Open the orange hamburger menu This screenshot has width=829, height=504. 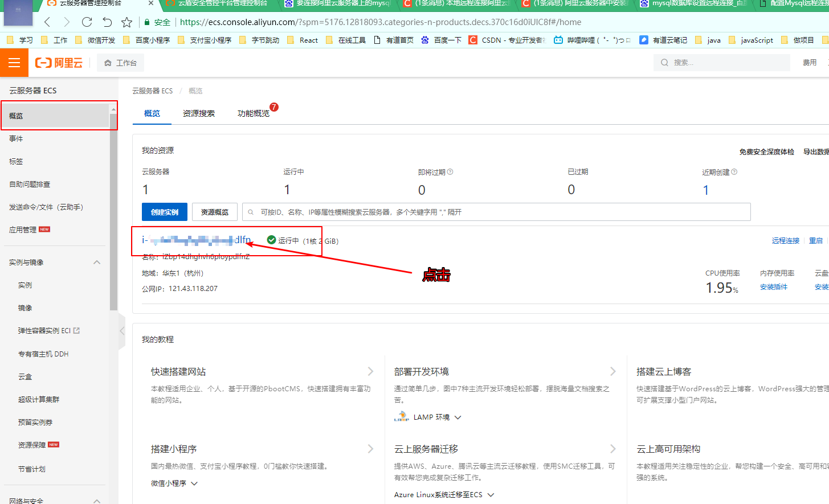point(14,63)
